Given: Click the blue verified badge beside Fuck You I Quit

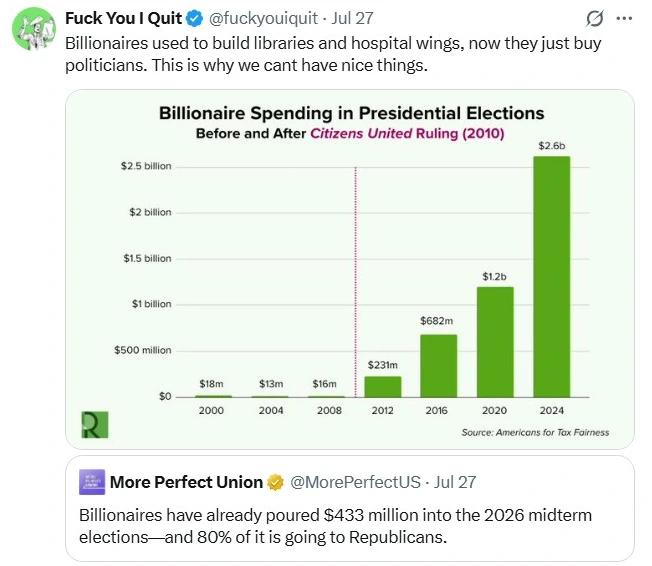Looking at the screenshot, I should [x=194, y=19].
